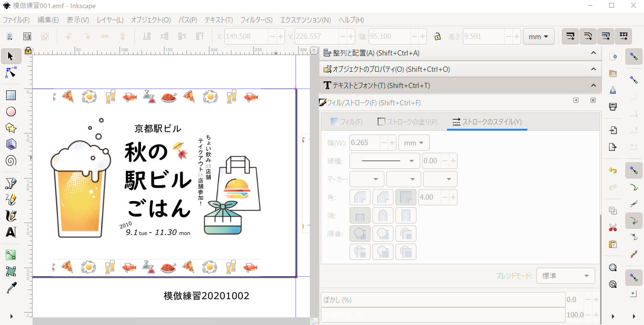The width and height of the screenshot is (644, 325).
Task: Click the Save document icon
Action: pyautogui.click(x=613, y=90)
